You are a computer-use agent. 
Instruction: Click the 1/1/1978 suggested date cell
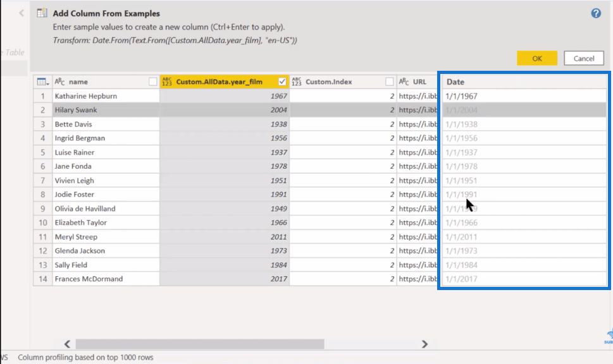tap(524, 166)
